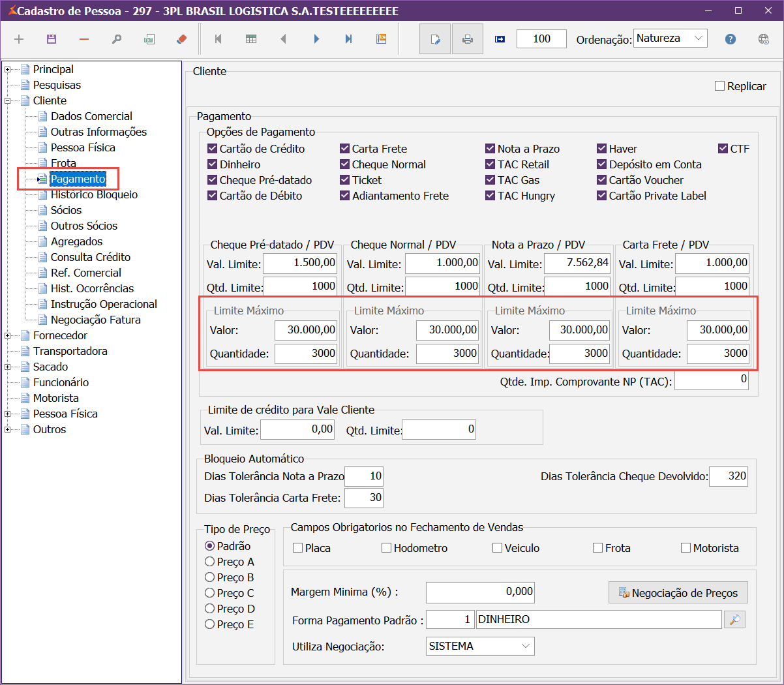Open the Utiliza Negociação dropdown

click(x=525, y=646)
